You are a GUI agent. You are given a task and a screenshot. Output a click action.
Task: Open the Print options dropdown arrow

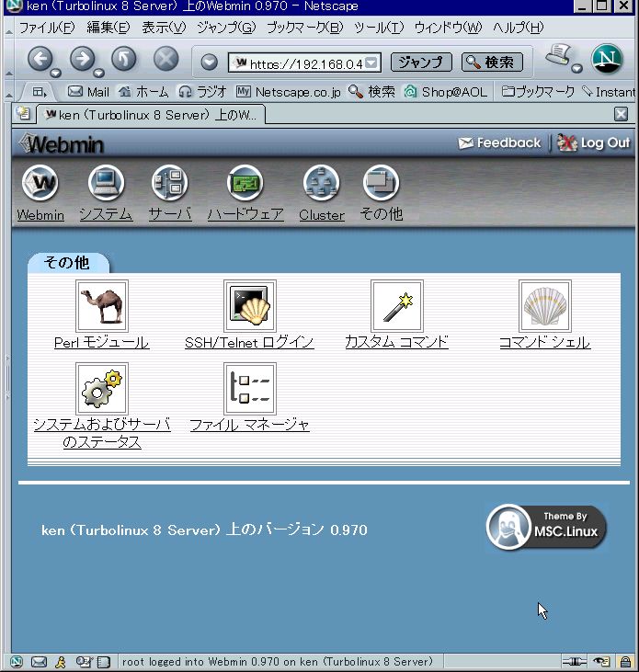click(576, 68)
